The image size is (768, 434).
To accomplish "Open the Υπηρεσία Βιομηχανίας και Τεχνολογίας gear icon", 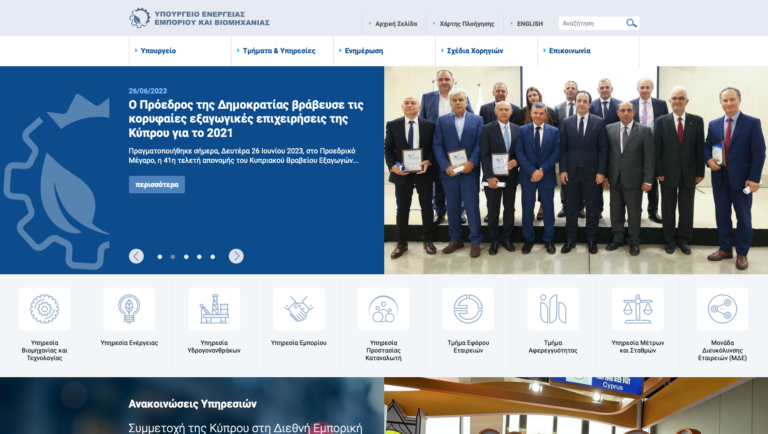I will click(44, 309).
